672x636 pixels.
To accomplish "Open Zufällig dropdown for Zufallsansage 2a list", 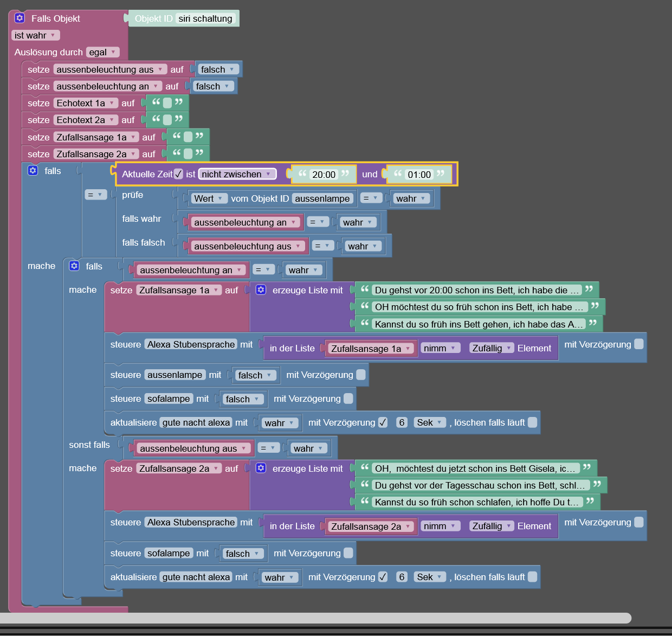I will [x=492, y=526].
